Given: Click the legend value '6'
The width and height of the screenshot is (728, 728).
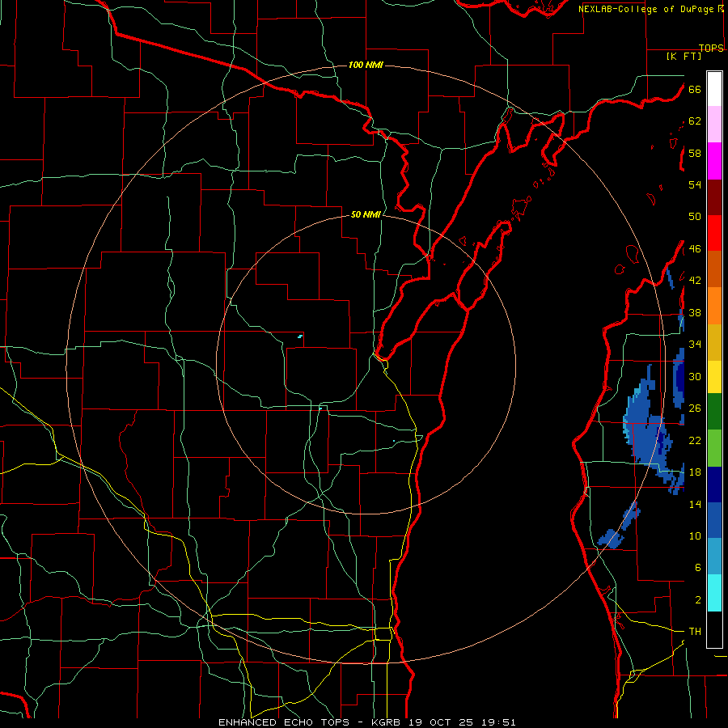Looking at the screenshot, I should tap(698, 568).
